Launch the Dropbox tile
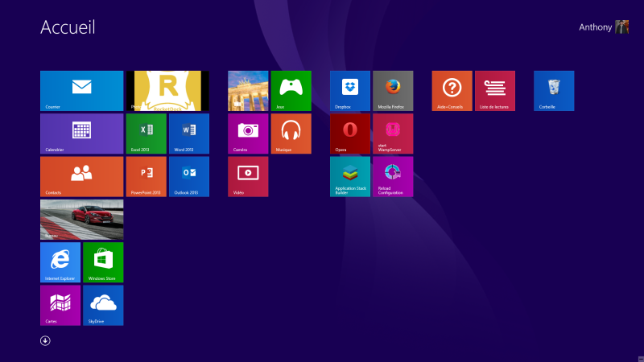 click(350, 91)
